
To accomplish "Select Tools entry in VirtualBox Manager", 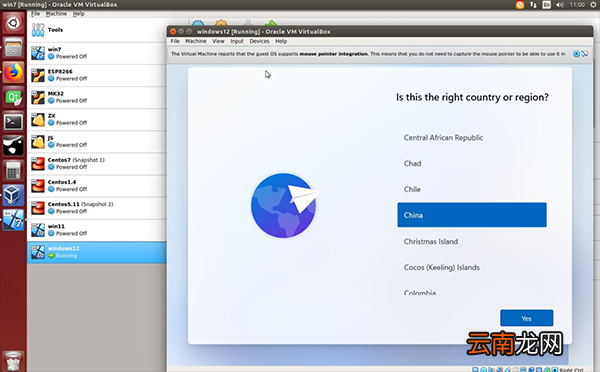I will tap(96, 30).
